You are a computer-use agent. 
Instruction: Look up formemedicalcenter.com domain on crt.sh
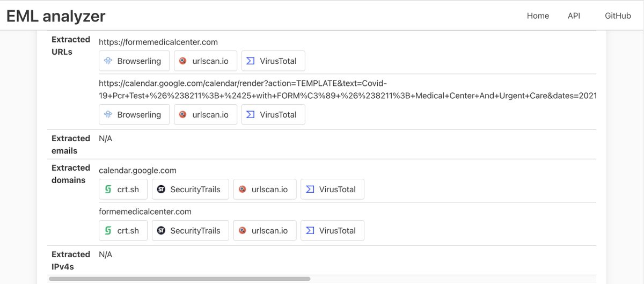click(x=123, y=230)
